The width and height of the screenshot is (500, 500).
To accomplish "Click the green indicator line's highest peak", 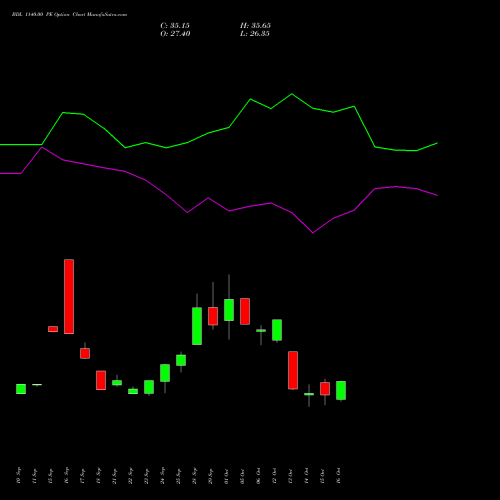I will click(292, 94).
